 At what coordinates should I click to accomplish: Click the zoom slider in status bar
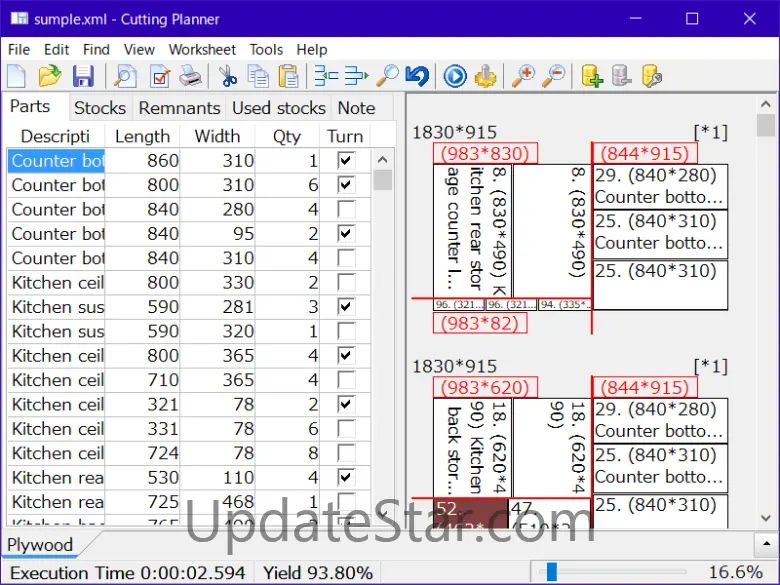(551, 572)
